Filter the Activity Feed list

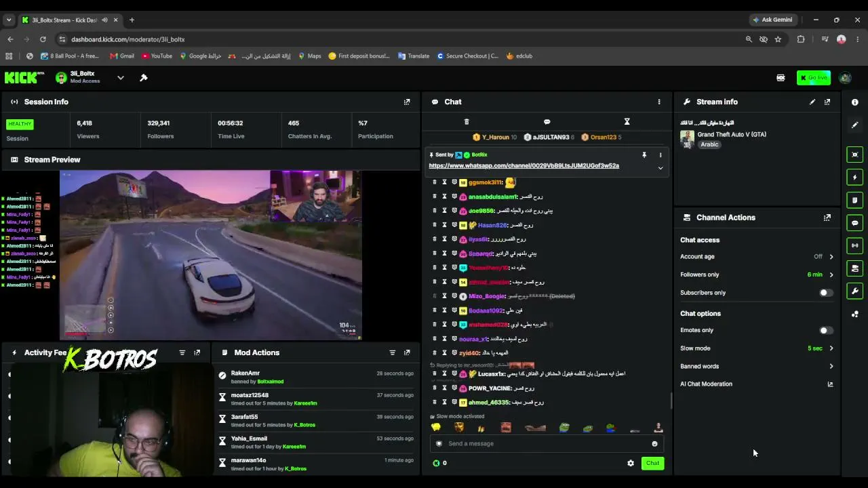point(182,352)
